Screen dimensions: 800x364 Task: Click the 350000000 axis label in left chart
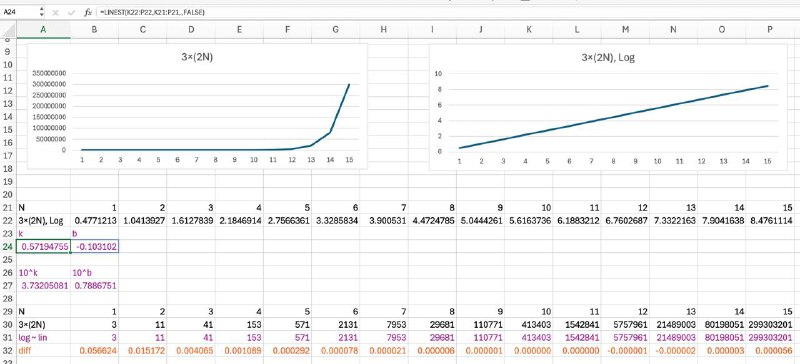click(48, 73)
